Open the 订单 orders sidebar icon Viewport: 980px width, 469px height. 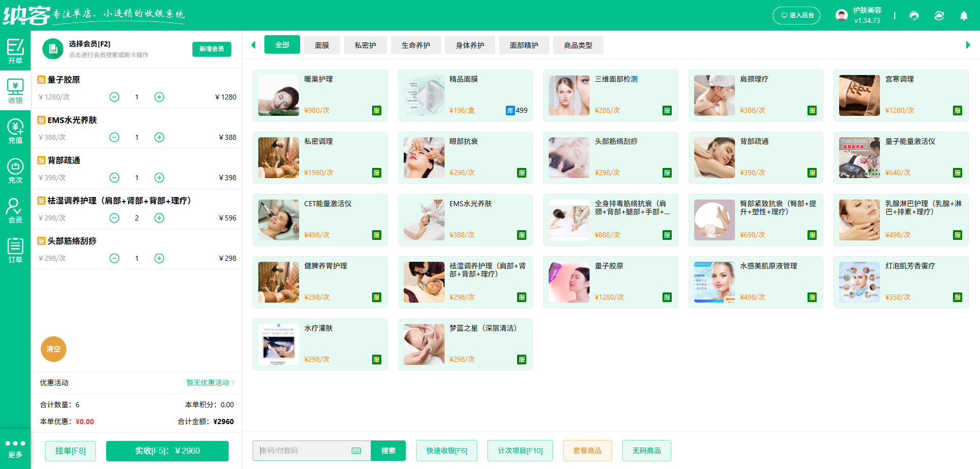15,250
